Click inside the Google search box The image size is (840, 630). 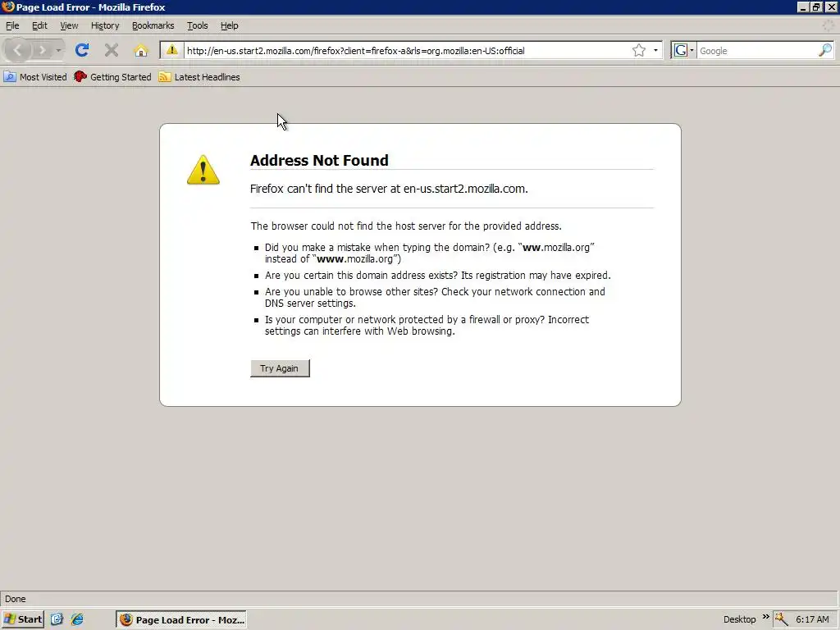tap(757, 51)
